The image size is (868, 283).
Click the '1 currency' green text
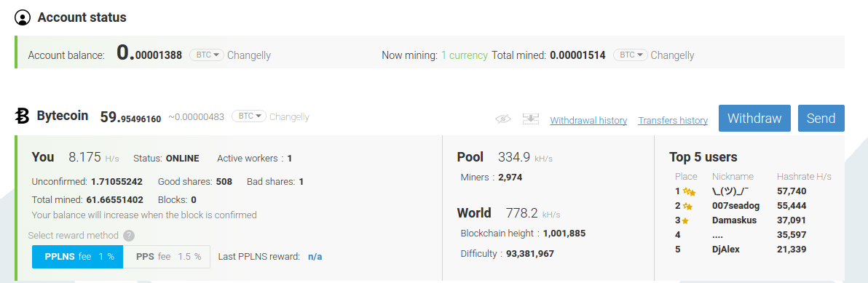(x=465, y=55)
